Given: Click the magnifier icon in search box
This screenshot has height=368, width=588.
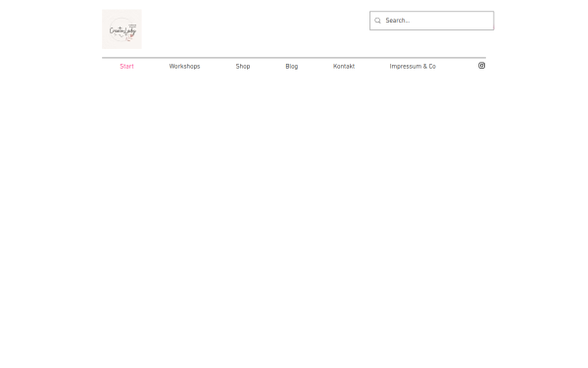Looking at the screenshot, I should click(377, 21).
